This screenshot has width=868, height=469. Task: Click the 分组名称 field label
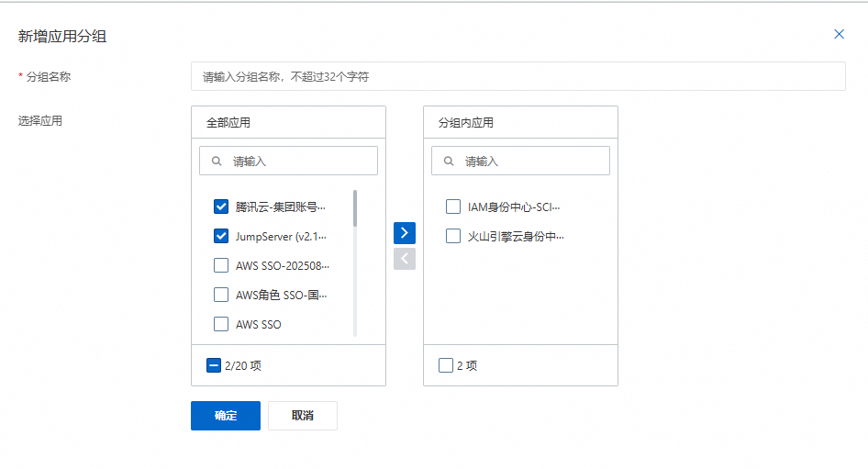(x=48, y=77)
